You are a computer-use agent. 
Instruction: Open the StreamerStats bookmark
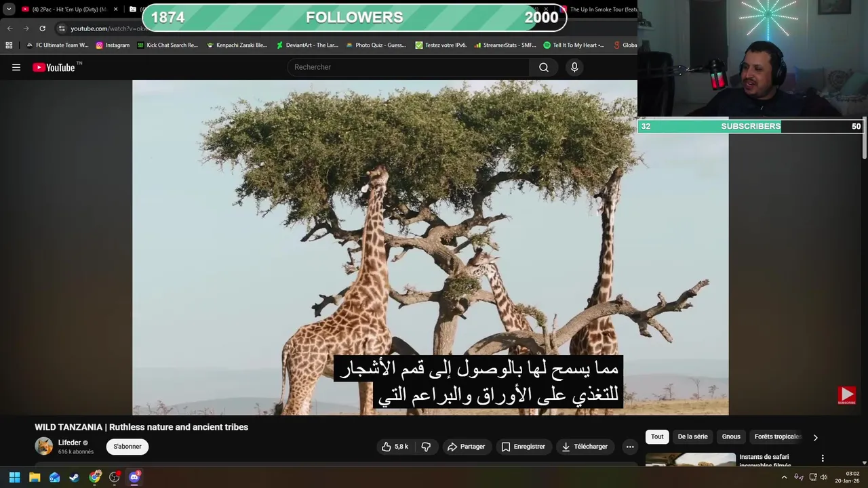(x=505, y=45)
